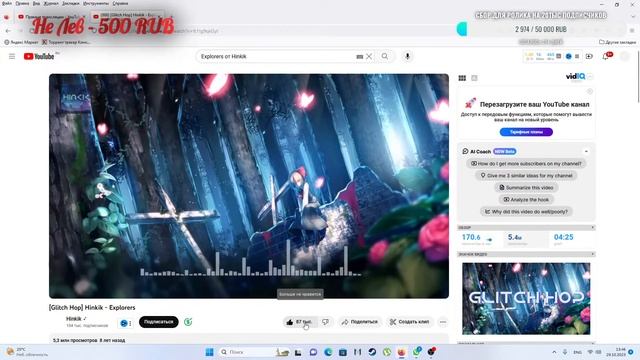
Task: Start voice search with the microphone icon
Action: pos(407,56)
